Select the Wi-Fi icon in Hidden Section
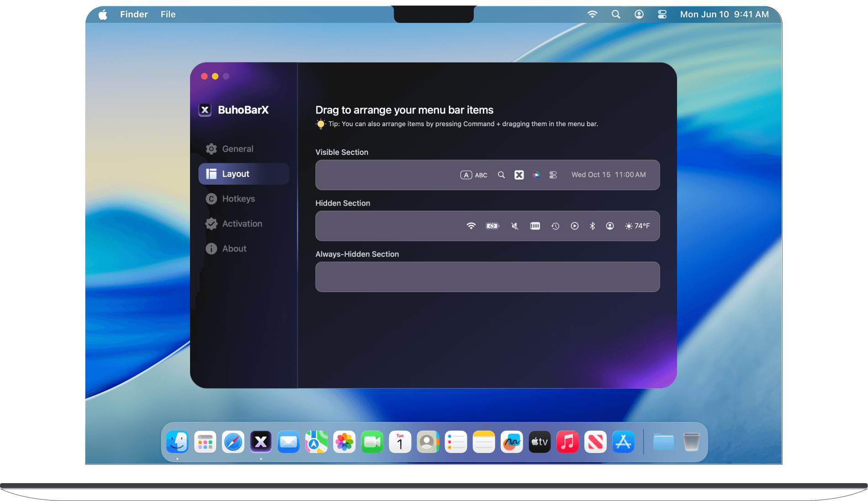Viewport: 868px width, 501px height. point(471,226)
